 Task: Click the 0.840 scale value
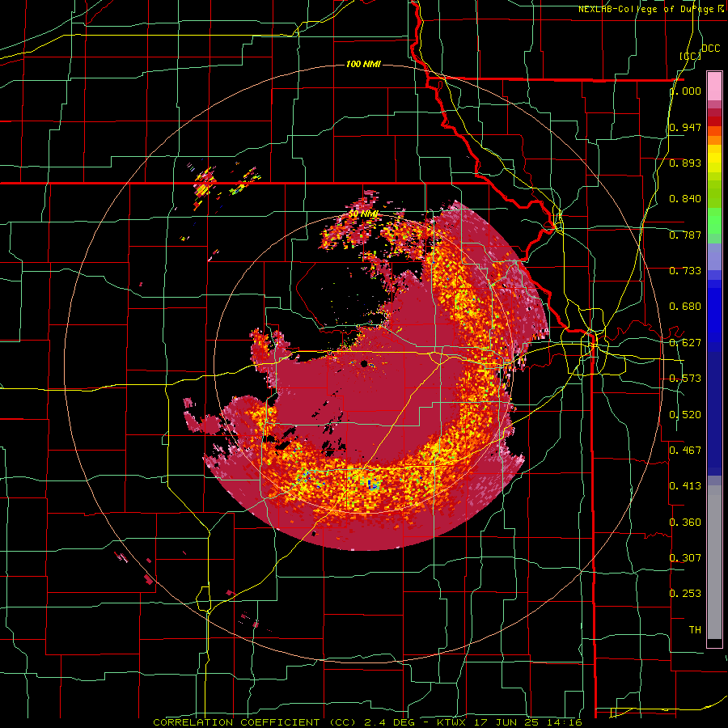click(x=685, y=199)
